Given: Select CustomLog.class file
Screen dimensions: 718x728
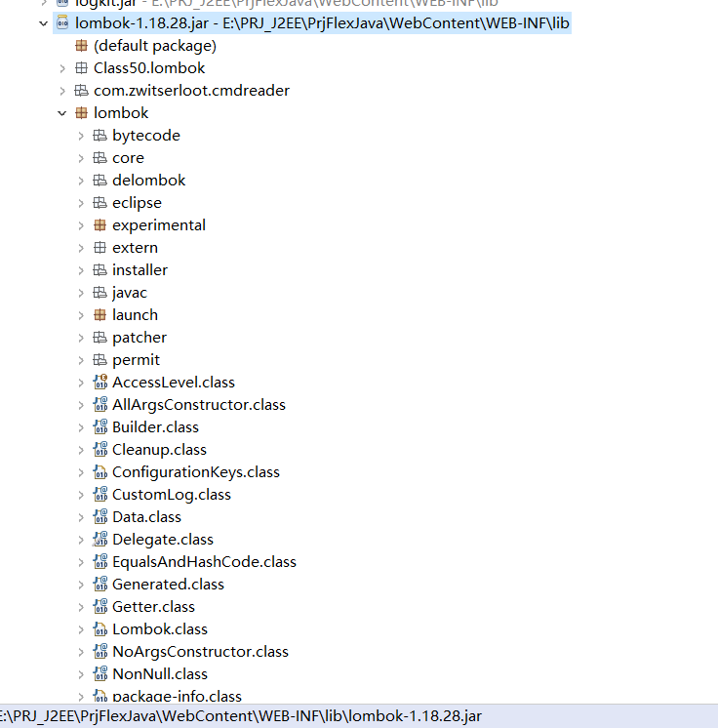Looking at the screenshot, I should pos(172,495).
